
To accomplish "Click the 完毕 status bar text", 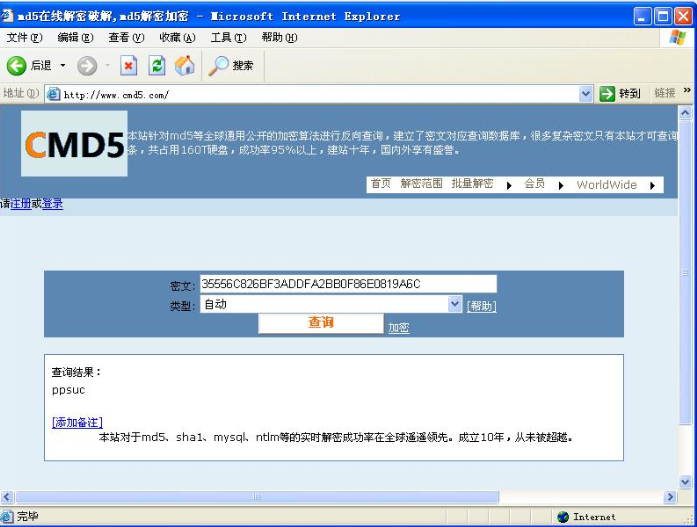I will click(x=28, y=516).
